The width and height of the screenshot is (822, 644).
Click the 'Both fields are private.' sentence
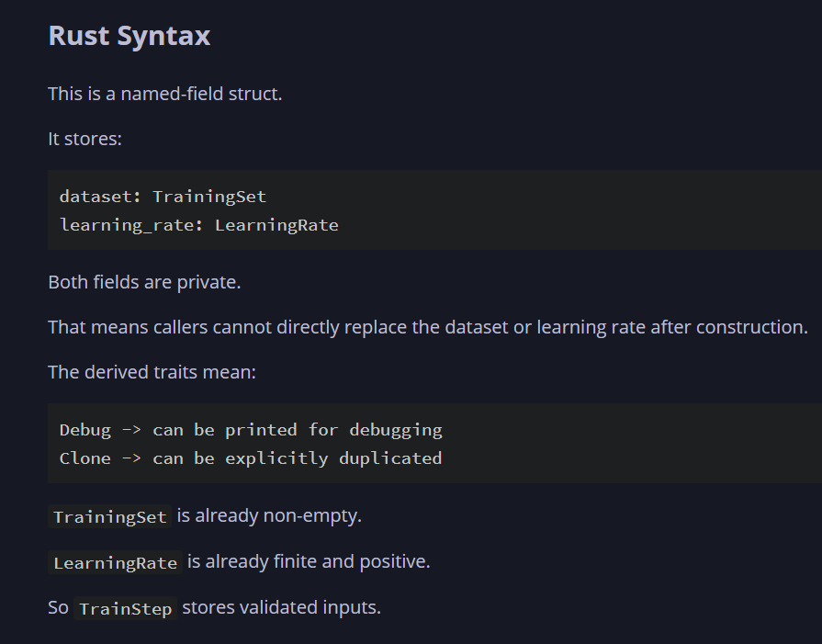pyautogui.click(x=145, y=282)
